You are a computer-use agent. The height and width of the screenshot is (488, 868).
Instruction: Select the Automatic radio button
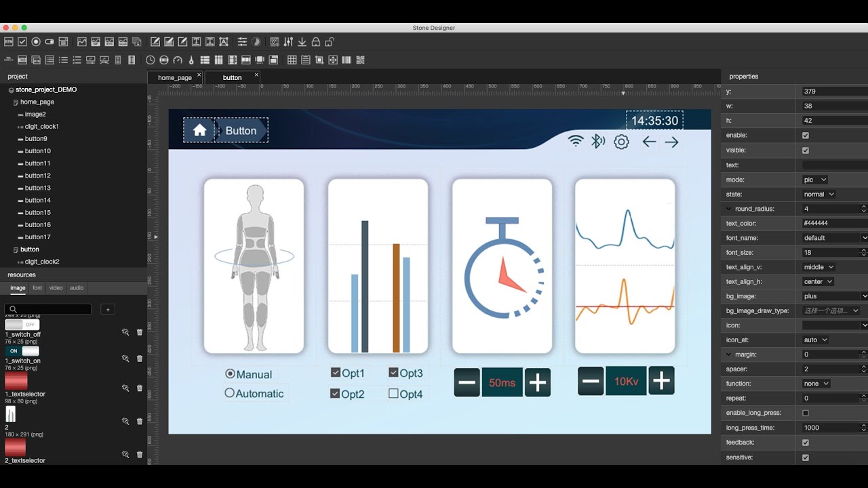click(229, 392)
